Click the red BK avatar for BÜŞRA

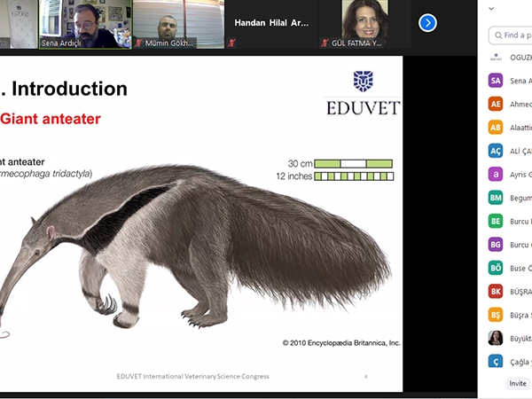[496, 292]
